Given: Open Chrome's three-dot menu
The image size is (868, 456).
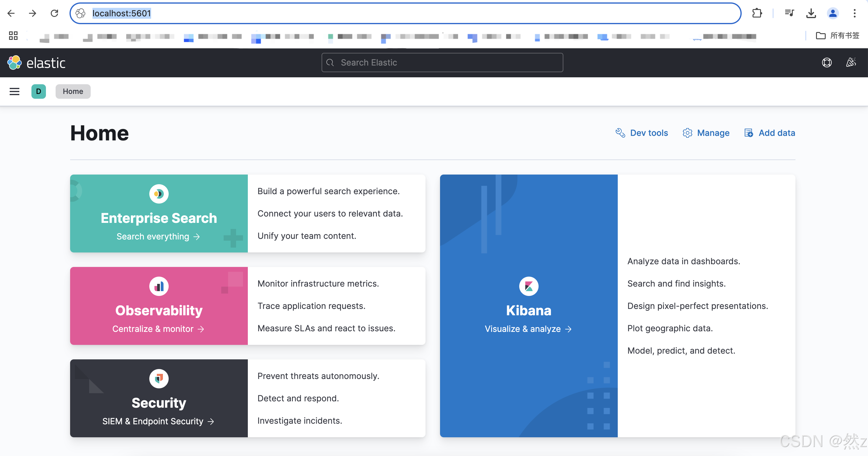Looking at the screenshot, I should (x=854, y=13).
